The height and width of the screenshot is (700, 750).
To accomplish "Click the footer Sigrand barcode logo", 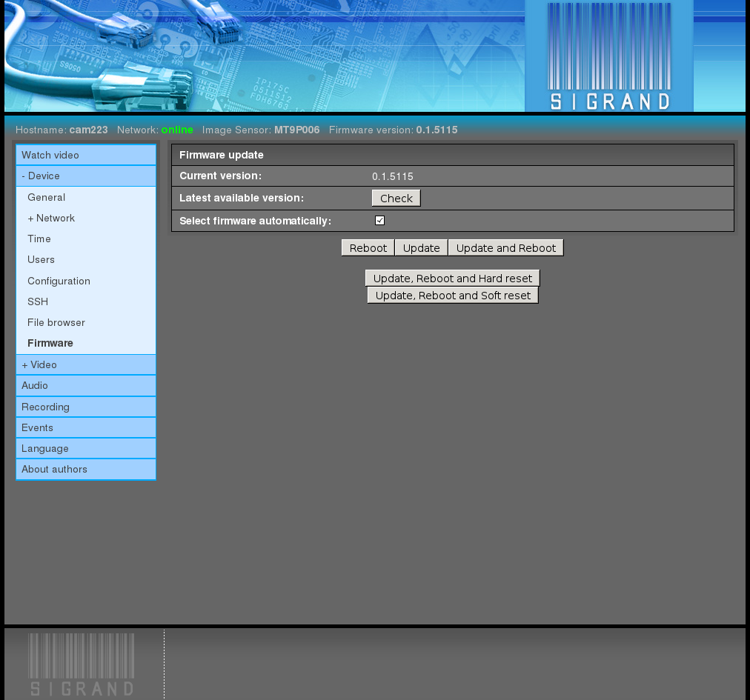I will point(82,664).
